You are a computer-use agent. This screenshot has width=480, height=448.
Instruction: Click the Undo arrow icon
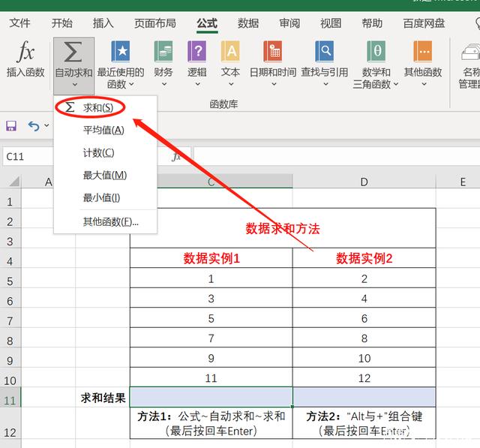coord(34,126)
